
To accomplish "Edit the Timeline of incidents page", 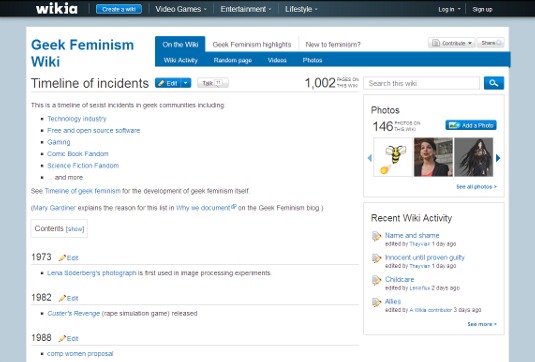I will [x=168, y=83].
